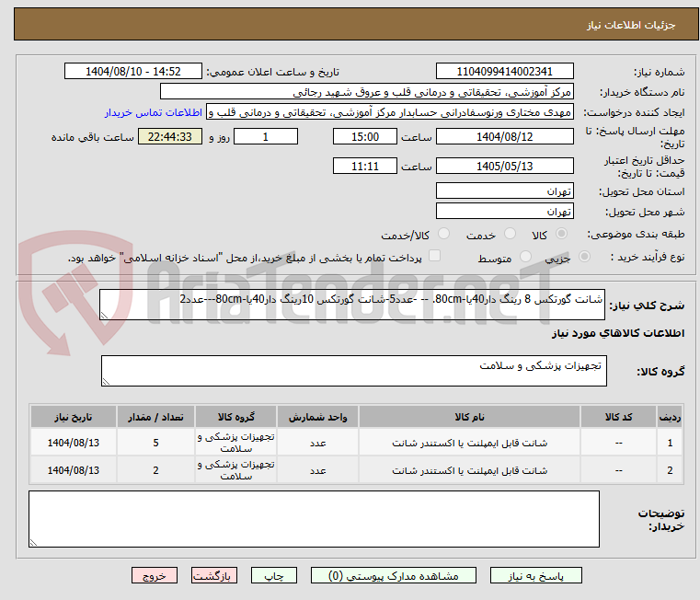Click the اطلاعات کالاهای مورد نیاز heading
Screen dimensions: 700x600
(618, 333)
